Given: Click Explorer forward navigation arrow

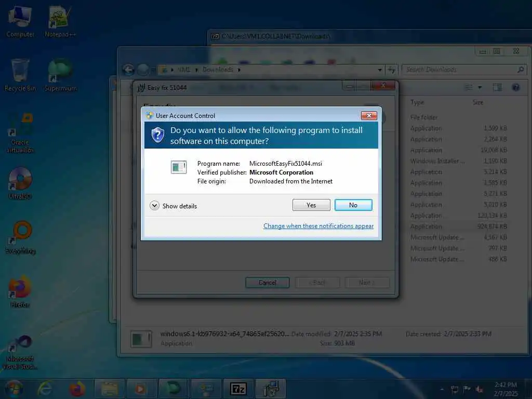Looking at the screenshot, I should [x=143, y=70].
